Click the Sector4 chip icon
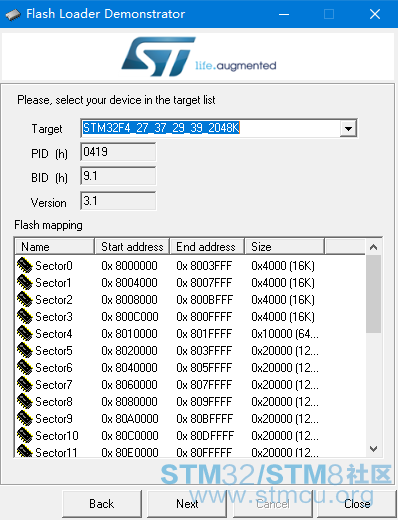 pyautogui.click(x=25, y=333)
